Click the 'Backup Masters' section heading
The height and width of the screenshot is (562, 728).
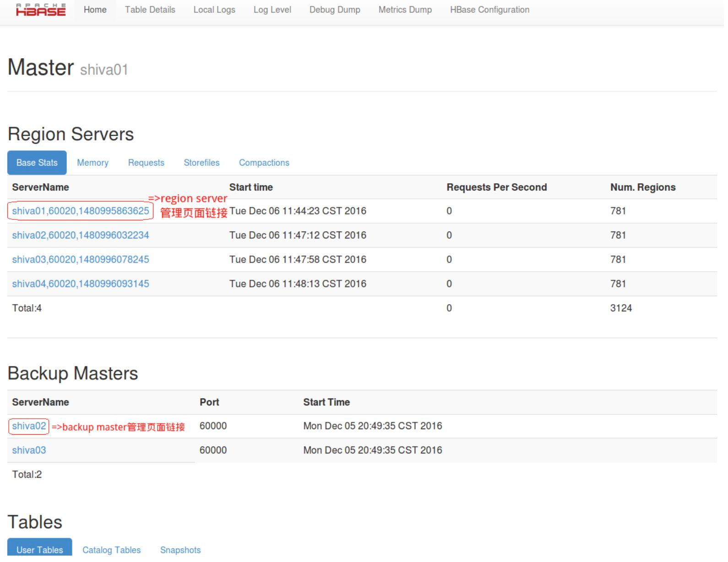pos(73,373)
